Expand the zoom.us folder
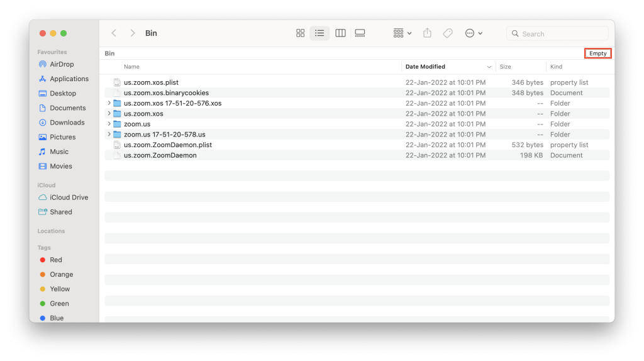The height and width of the screenshot is (361, 644). pos(109,124)
